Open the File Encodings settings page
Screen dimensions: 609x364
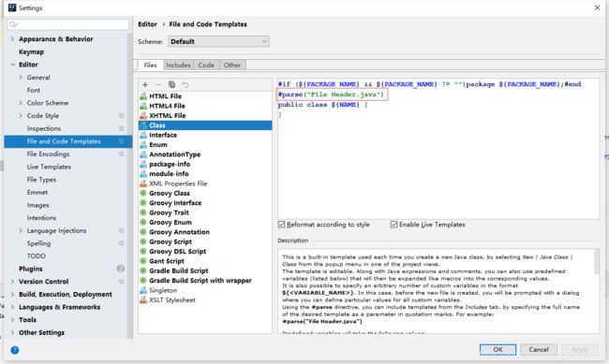coord(48,154)
